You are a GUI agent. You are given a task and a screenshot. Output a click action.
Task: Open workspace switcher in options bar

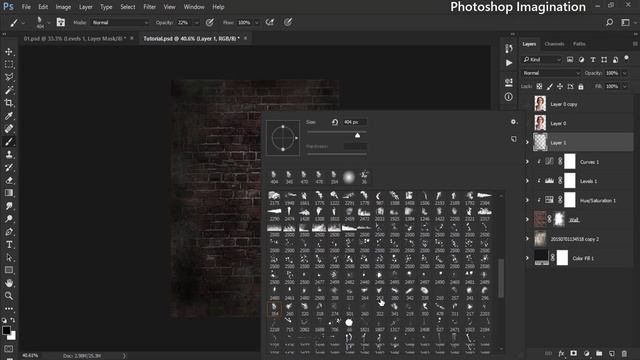[626, 22]
